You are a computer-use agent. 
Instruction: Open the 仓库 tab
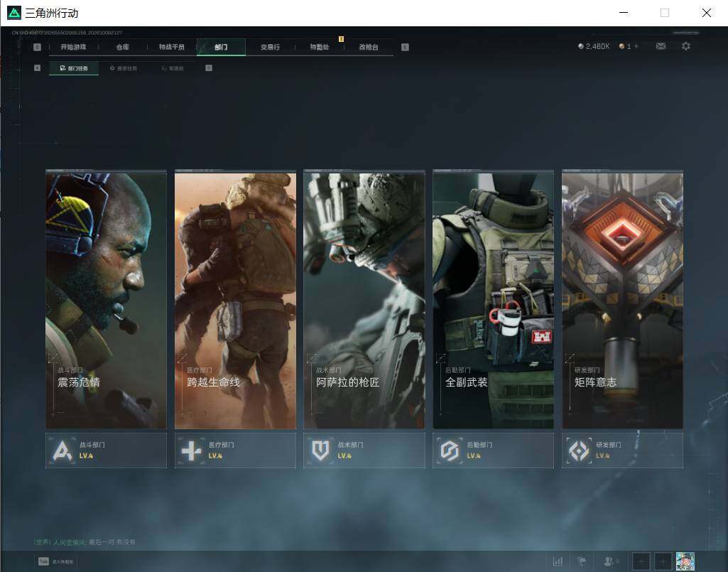click(x=123, y=47)
